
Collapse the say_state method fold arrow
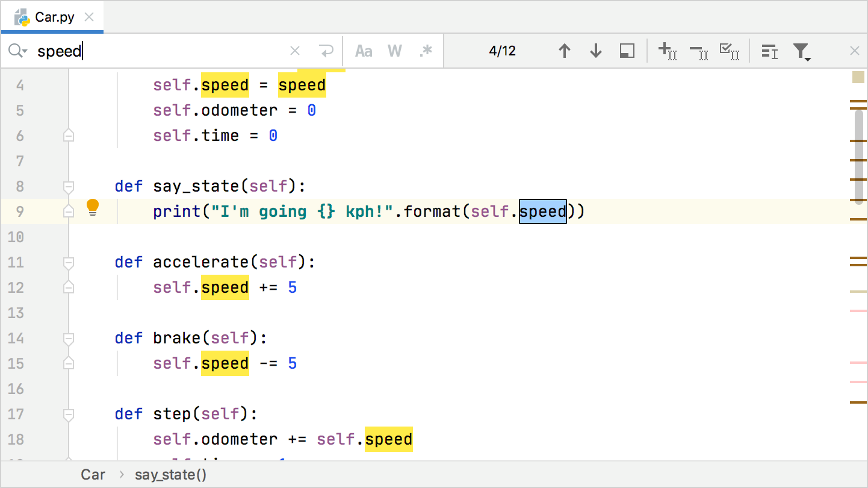[68, 187]
